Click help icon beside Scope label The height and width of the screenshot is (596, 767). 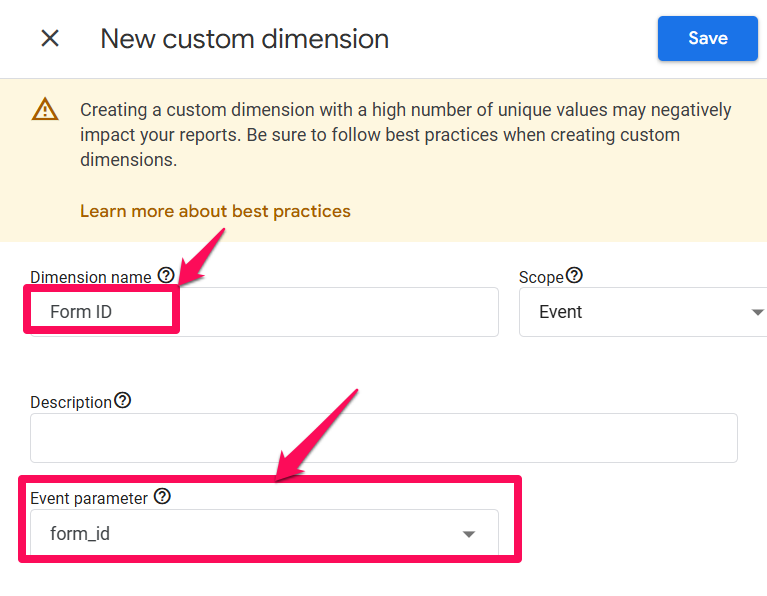coord(574,275)
